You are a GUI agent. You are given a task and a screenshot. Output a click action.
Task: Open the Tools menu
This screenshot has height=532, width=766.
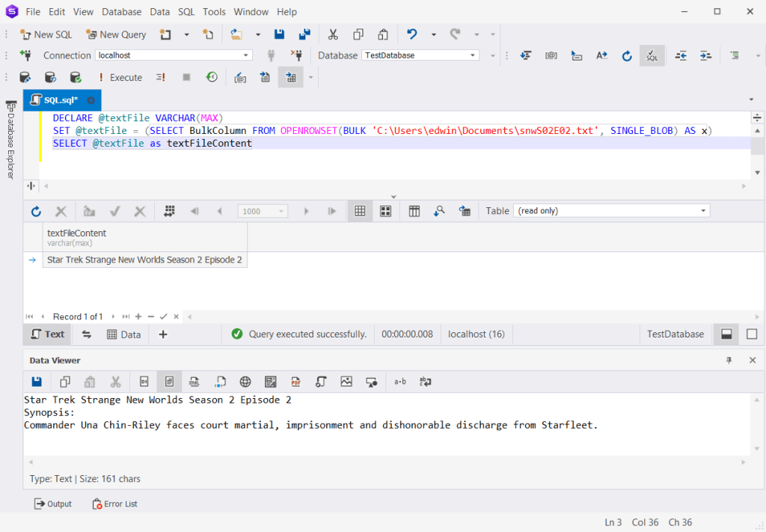[214, 12]
